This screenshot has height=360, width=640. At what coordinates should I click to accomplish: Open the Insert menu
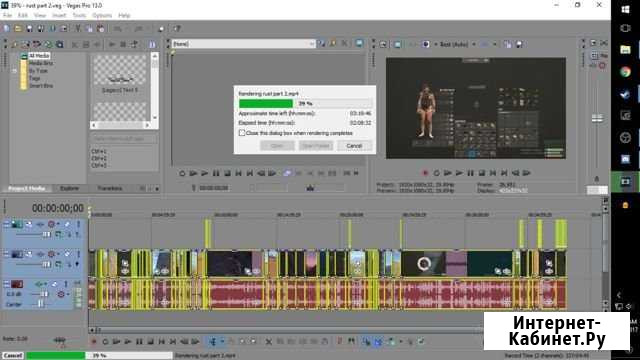click(59, 16)
